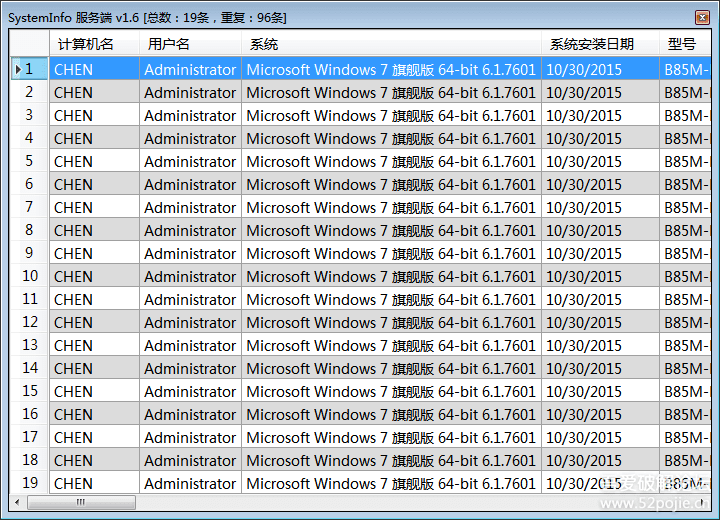Click B85M- model cell in row 14
Image resolution: width=720 pixels, height=520 pixels.
click(685, 368)
